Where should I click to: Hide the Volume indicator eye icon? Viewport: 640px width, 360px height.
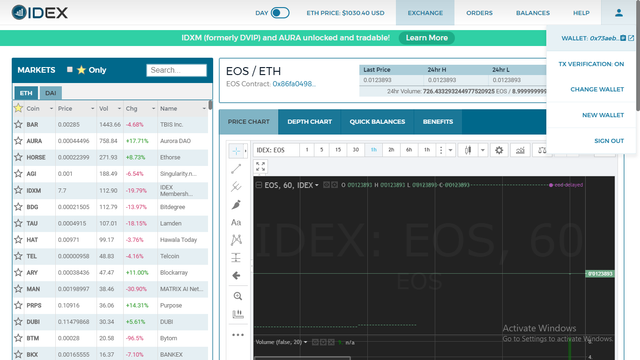coord(315,342)
